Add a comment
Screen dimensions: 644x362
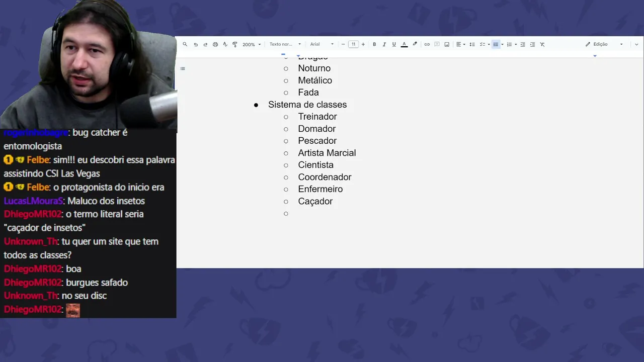coord(437,44)
